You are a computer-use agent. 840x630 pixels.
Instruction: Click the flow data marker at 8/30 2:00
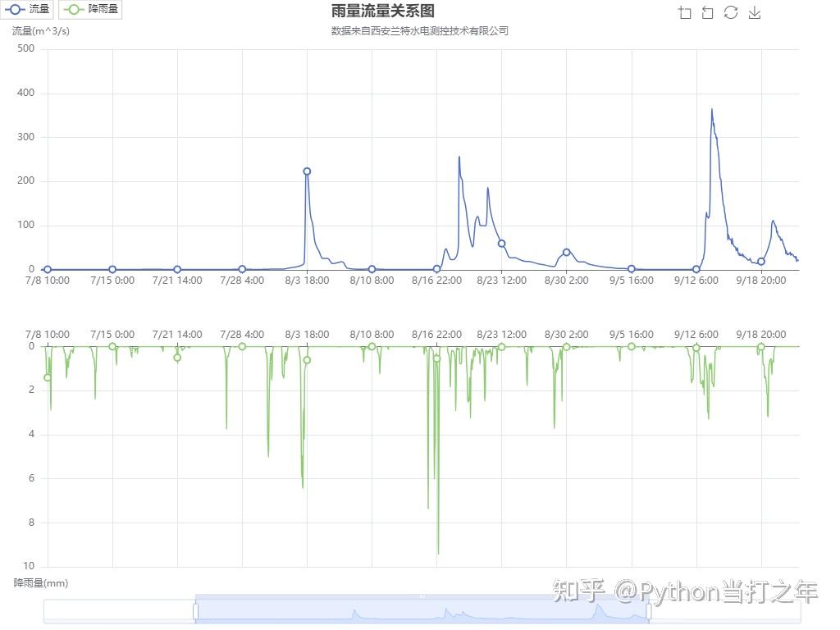coord(566,253)
